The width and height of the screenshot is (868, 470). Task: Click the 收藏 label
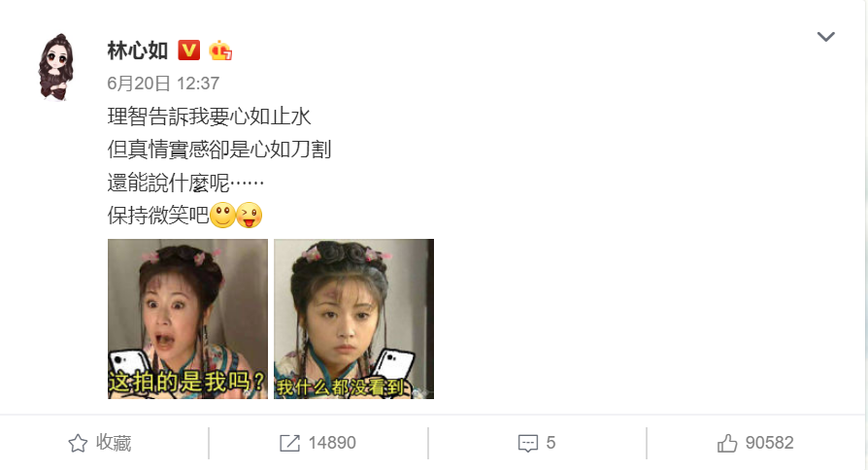pyautogui.click(x=114, y=443)
